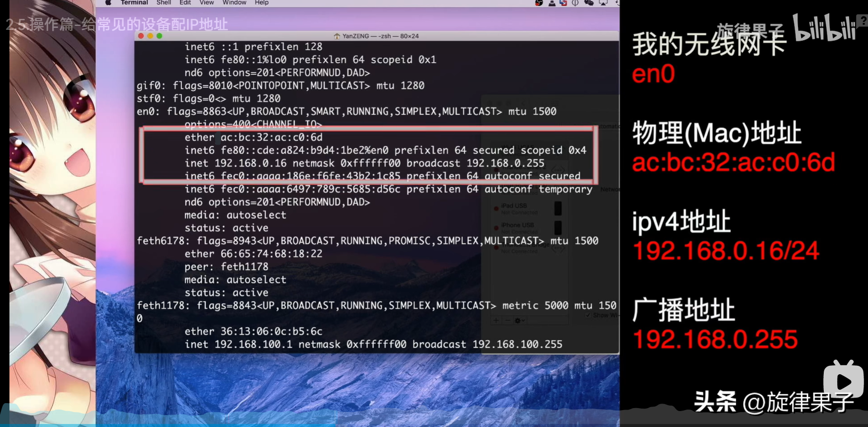
Task: Open the WeChat menu bar icon
Action: (x=589, y=3)
